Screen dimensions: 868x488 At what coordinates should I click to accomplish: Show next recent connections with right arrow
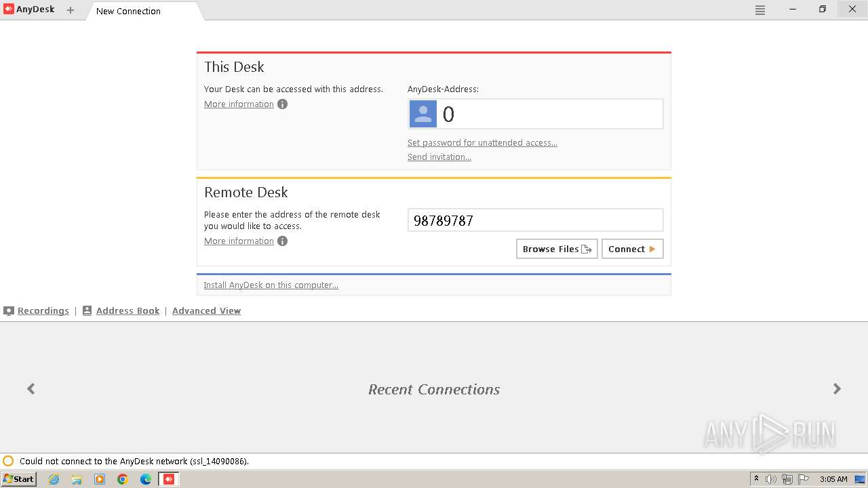point(837,388)
